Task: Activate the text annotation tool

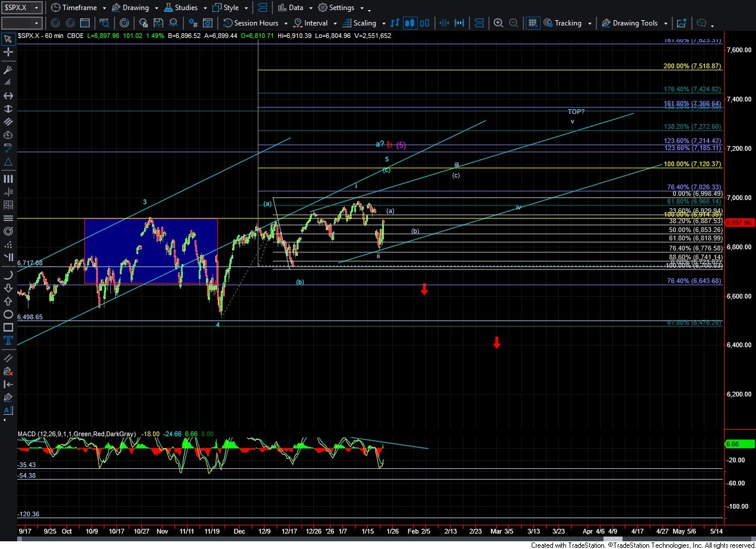Action: pos(8,341)
